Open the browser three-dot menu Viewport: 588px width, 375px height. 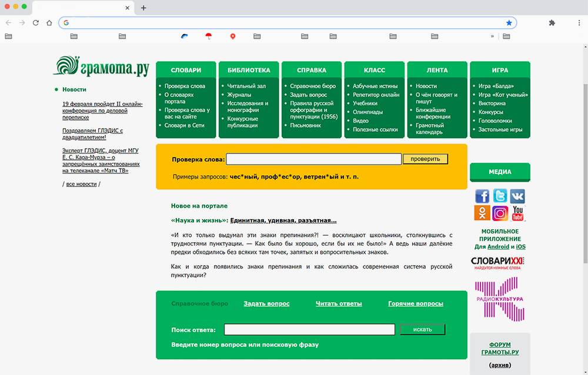[579, 23]
